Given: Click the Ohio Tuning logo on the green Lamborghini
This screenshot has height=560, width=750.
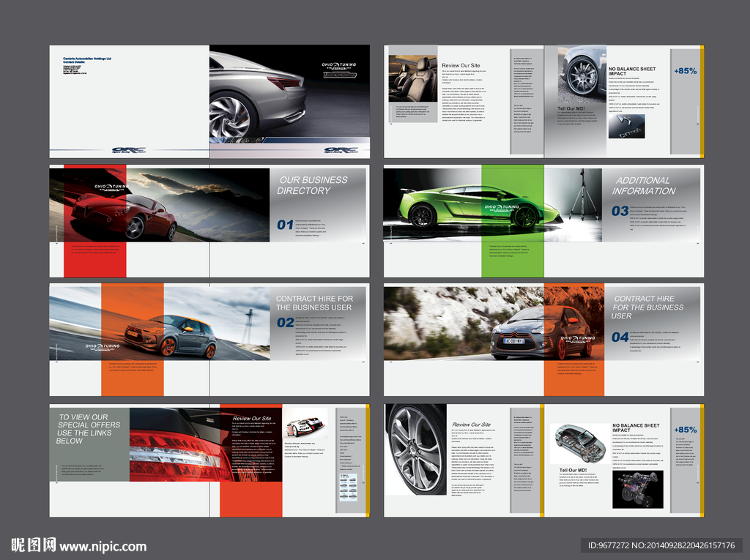Looking at the screenshot, I should pyautogui.click(x=501, y=208).
